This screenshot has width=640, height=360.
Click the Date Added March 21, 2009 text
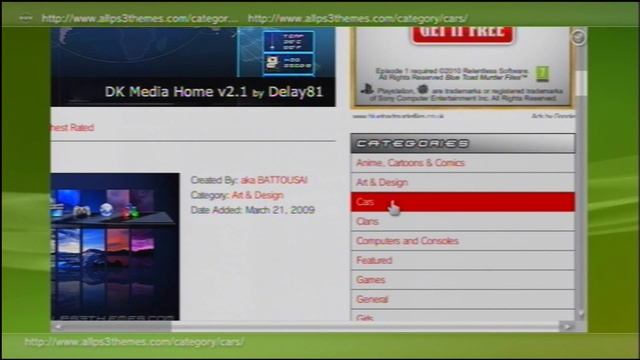click(x=253, y=210)
